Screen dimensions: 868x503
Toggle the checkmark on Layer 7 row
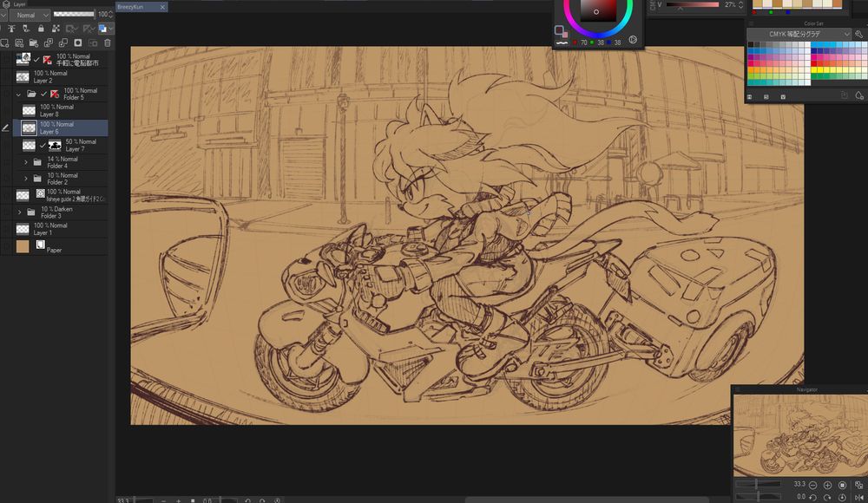tap(42, 146)
